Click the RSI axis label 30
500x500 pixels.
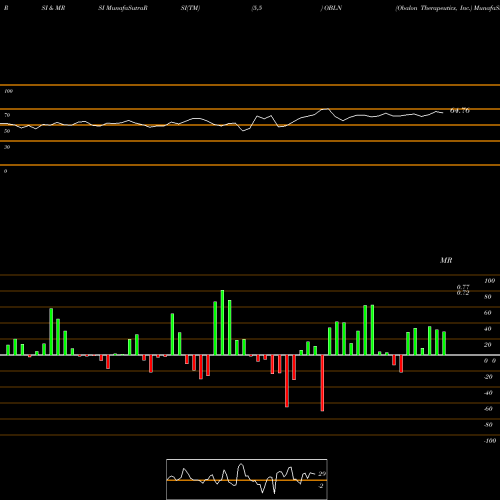(7, 147)
